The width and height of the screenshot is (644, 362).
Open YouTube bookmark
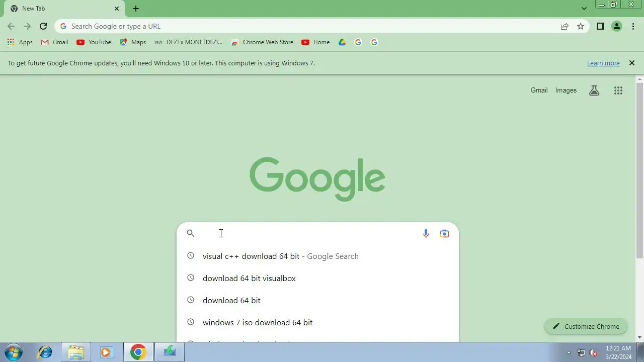click(94, 42)
